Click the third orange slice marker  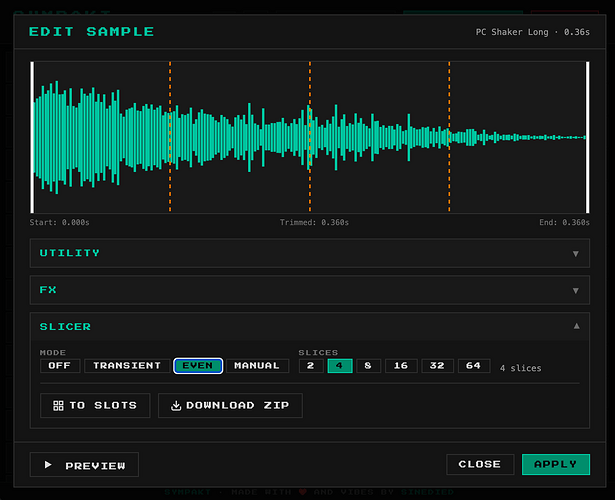click(x=449, y=137)
